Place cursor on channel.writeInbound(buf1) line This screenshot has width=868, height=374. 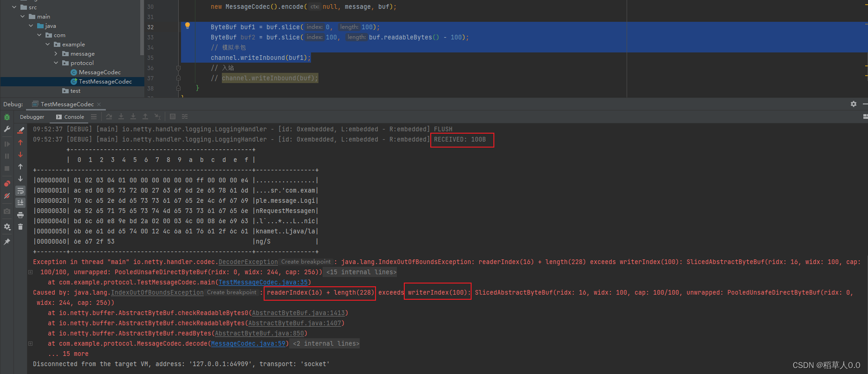pos(260,58)
